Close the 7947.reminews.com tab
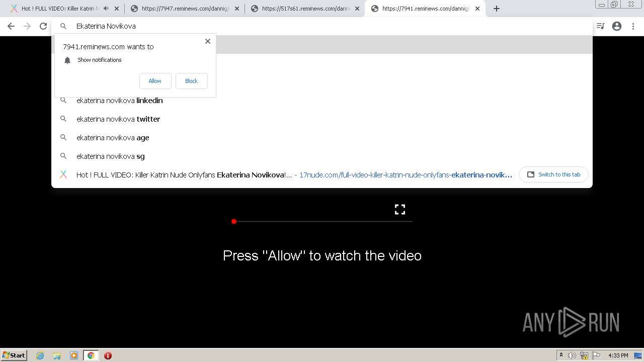Screen dimensions: 644x362 pyautogui.click(x=237, y=9)
